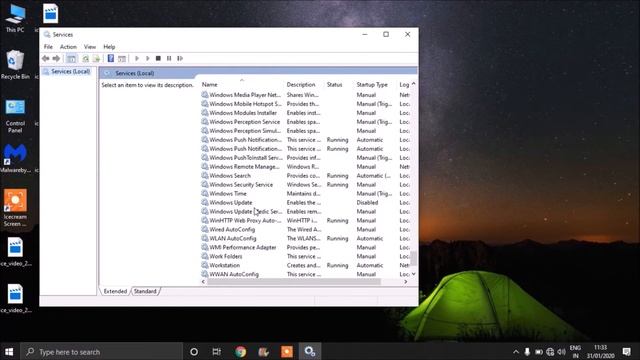Open the View menu

coord(90,47)
